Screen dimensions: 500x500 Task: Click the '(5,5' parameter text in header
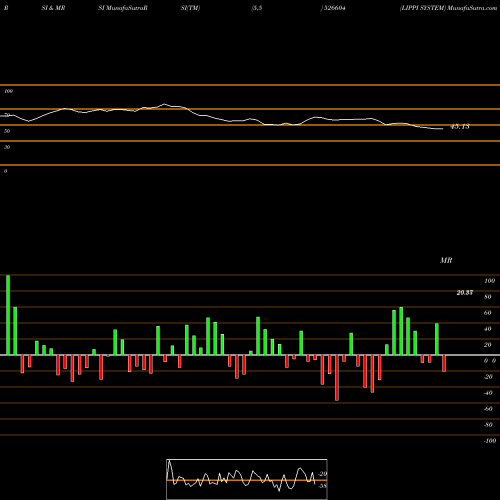[257, 8]
